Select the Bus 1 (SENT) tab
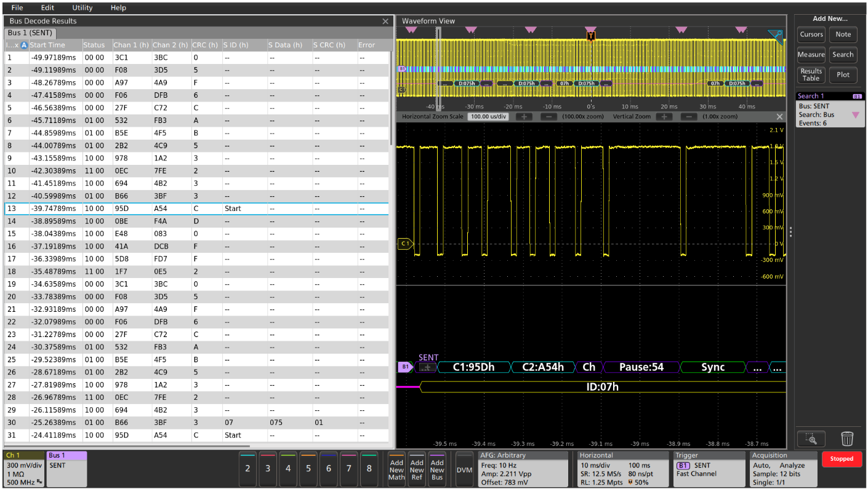Screen dimensions: 868x489 [x=30, y=33]
